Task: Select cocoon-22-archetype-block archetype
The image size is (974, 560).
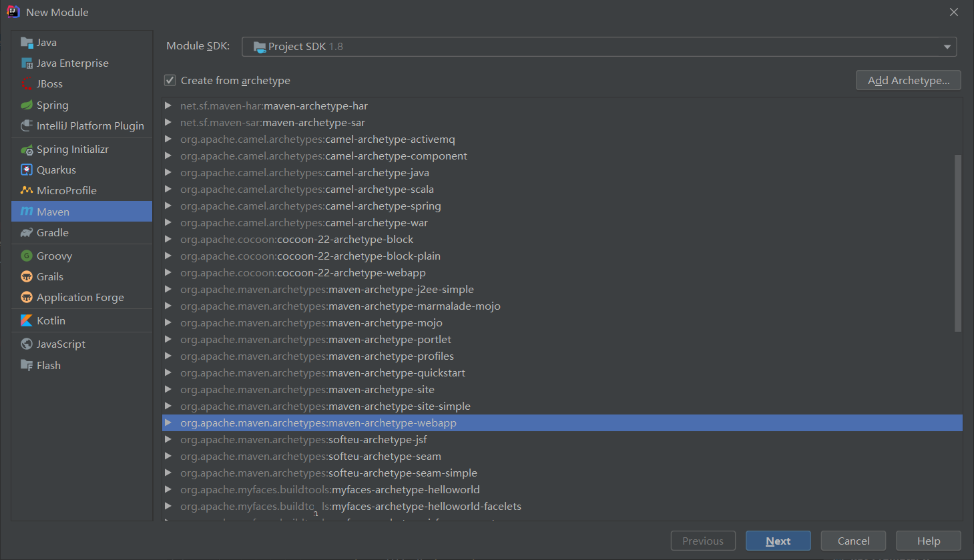Action: pos(562,239)
